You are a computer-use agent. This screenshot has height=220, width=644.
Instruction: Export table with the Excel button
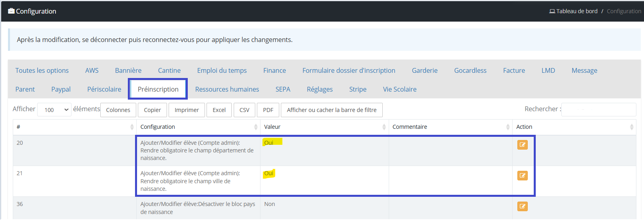pos(219,110)
